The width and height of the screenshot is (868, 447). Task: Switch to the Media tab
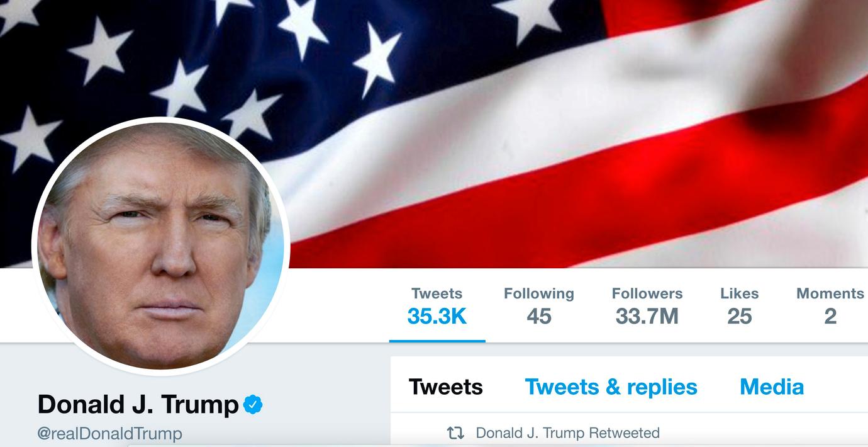click(772, 387)
